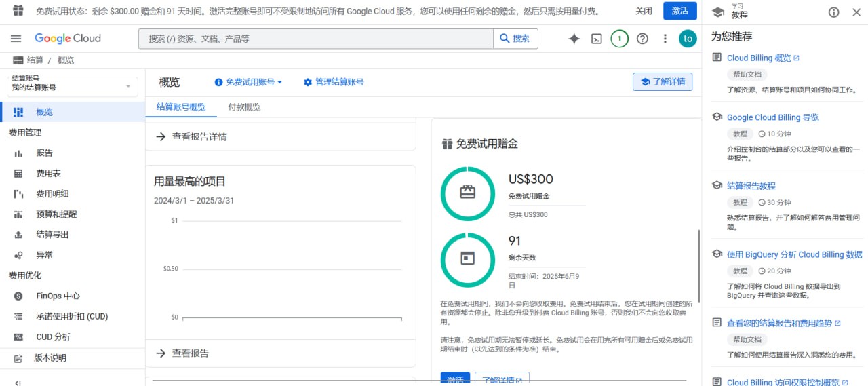Open 查看报告 arrow link below chart
868x386 pixels.
(x=182, y=353)
